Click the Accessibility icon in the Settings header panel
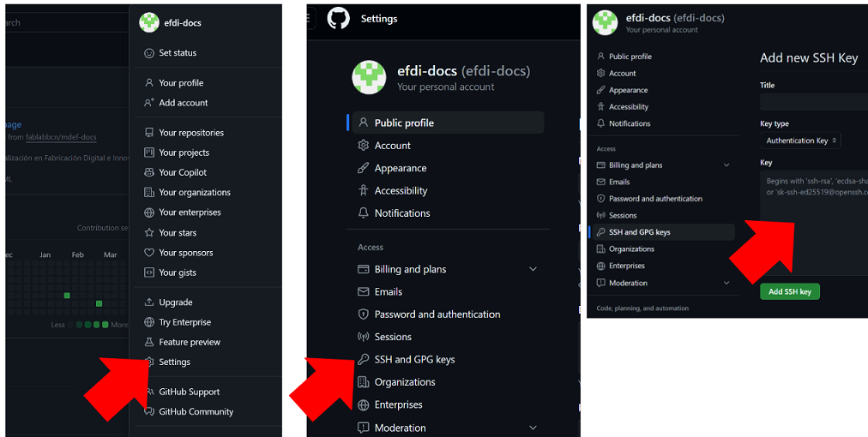Viewport: 868px width, 437px height. point(363,191)
